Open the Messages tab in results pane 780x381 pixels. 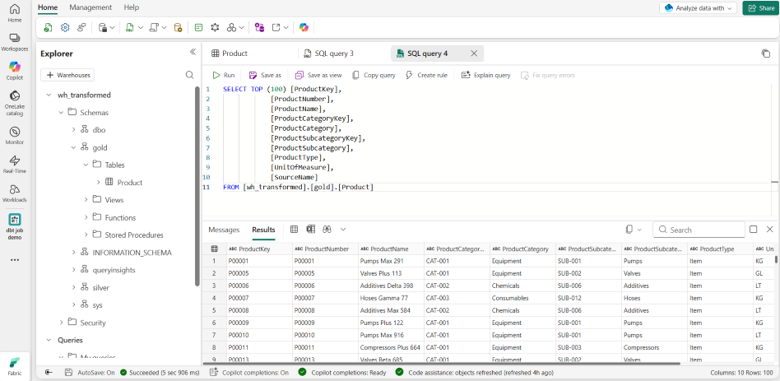[x=224, y=230]
